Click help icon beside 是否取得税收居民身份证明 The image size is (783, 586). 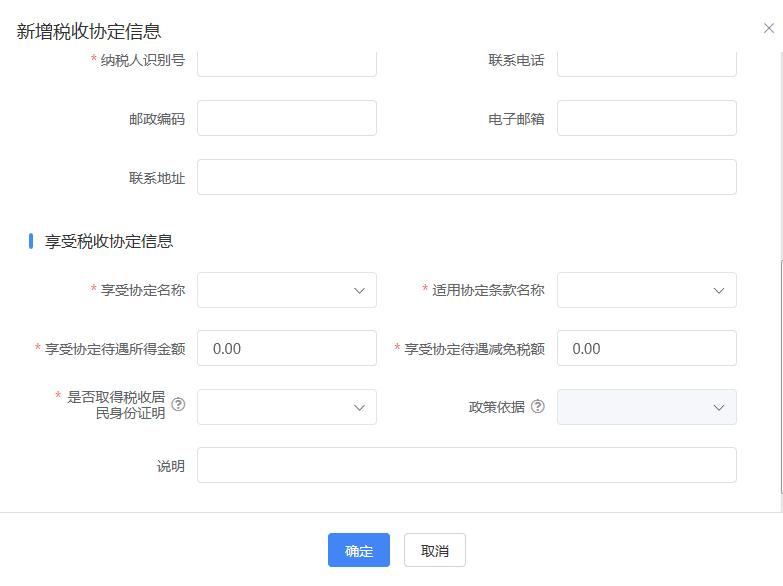pyautogui.click(x=179, y=405)
